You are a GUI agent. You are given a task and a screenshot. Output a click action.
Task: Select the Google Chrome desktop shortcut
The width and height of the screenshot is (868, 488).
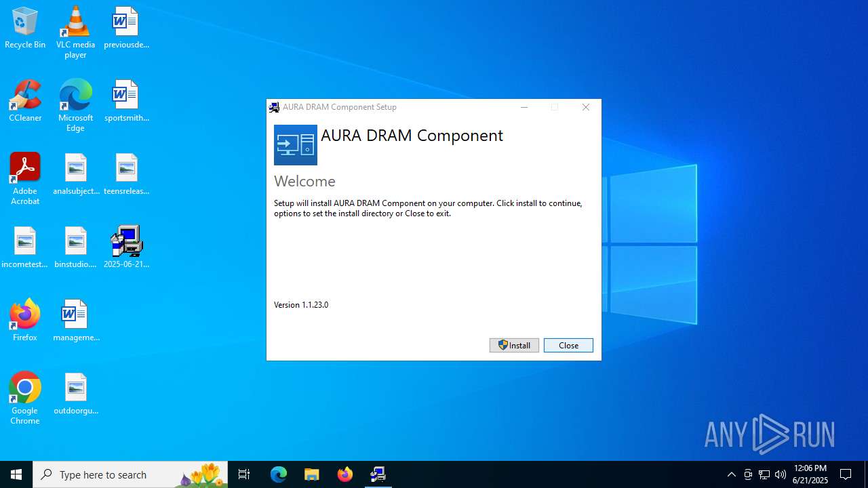[25, 399]
